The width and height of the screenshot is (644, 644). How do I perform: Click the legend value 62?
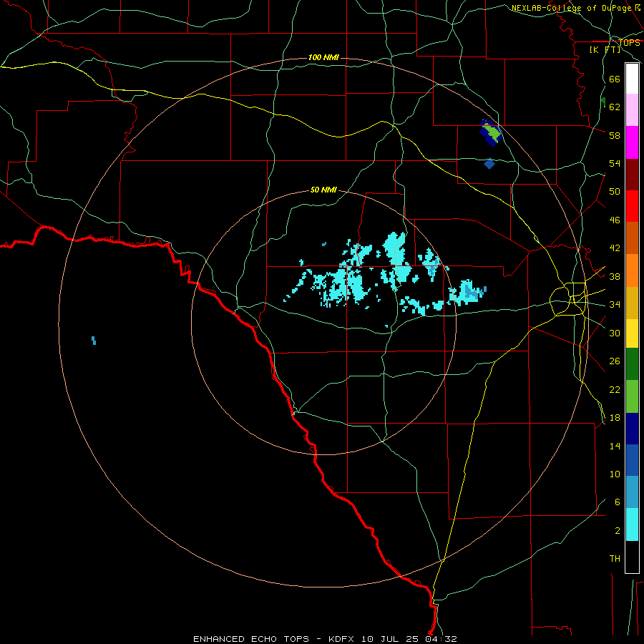[x=615, y=107]
